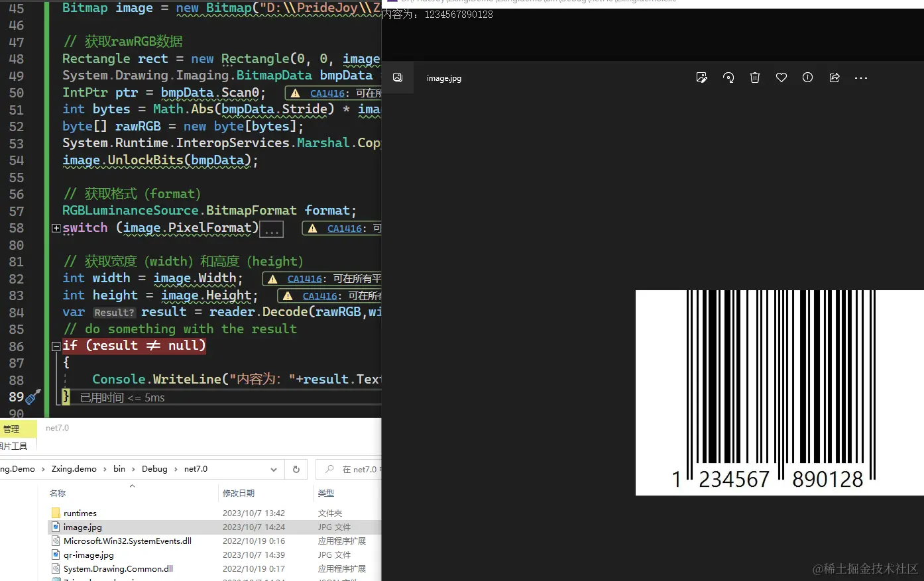Click the warning triangle icon on line 82
The image size is (924, 581).
coord(272,279)
